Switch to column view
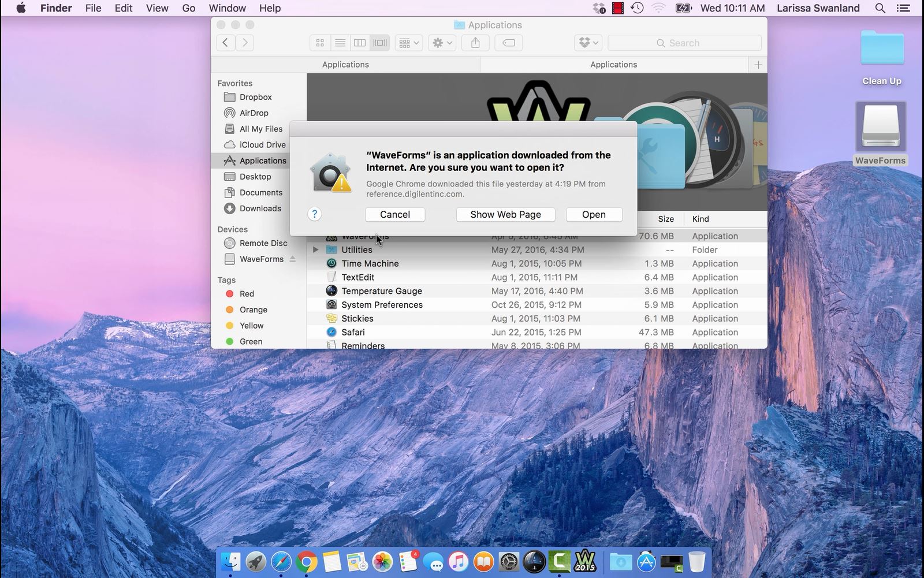 (360, 43)
